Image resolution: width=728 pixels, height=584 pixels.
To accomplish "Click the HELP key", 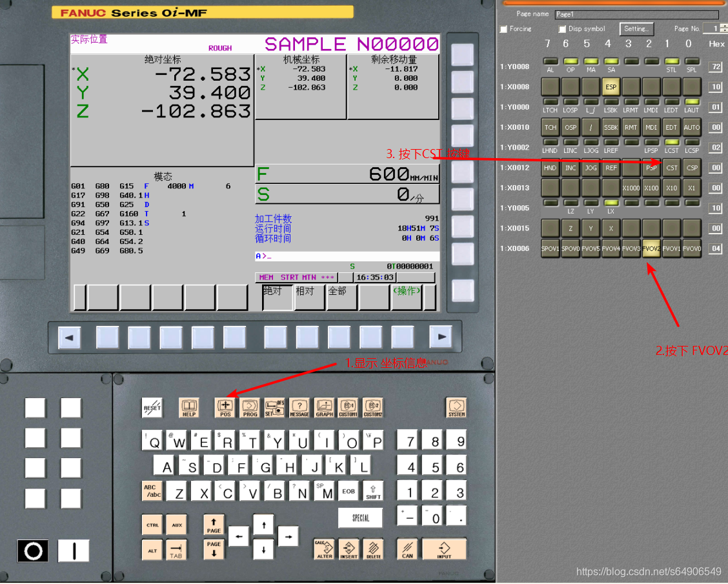I will 189,407.
